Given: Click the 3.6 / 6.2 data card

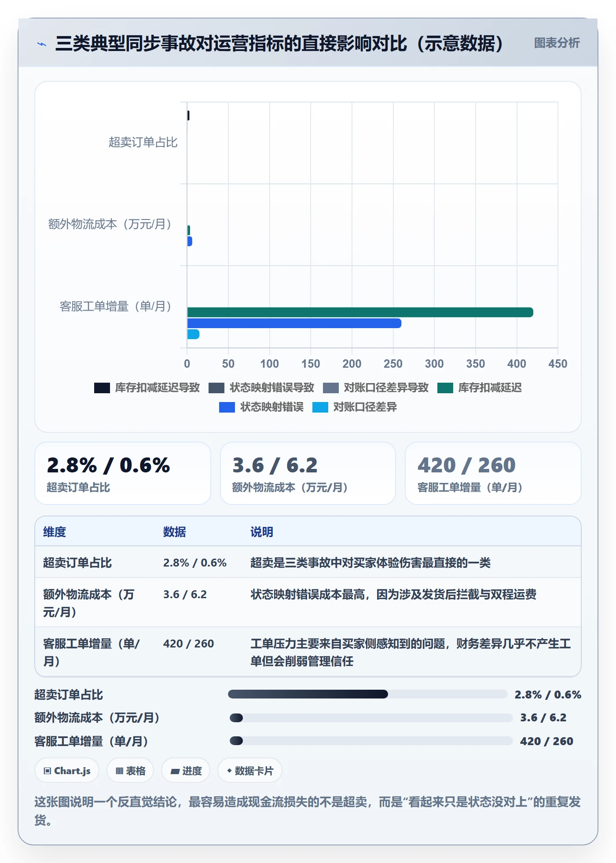Looking at the screenshot, I should coord(308,474).
